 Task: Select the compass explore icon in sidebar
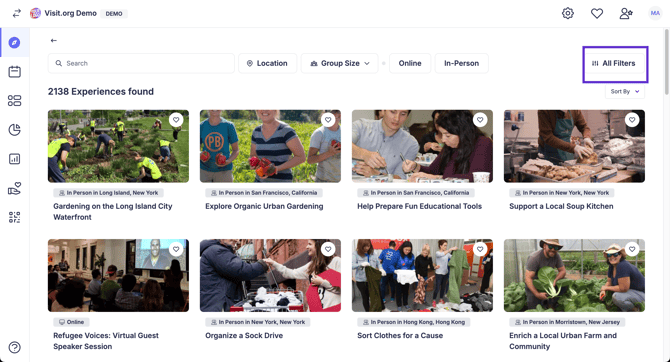tap(15, 43)
